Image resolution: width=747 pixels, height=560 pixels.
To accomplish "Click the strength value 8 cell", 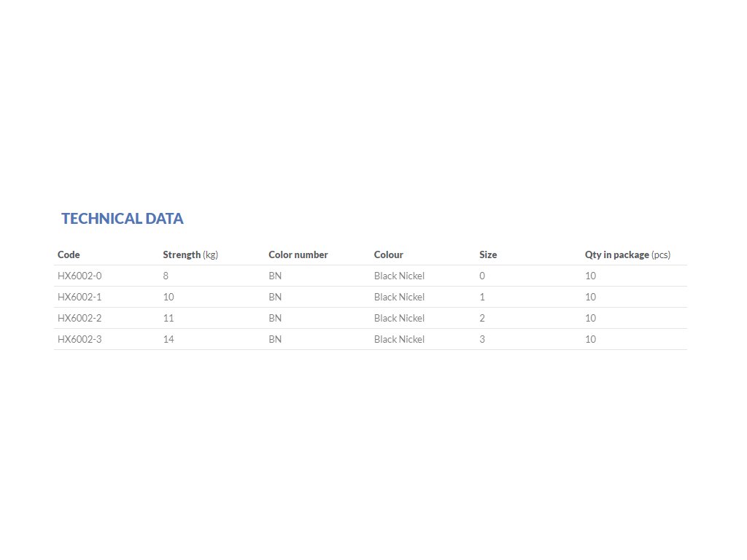I will (x=166, y=276).
